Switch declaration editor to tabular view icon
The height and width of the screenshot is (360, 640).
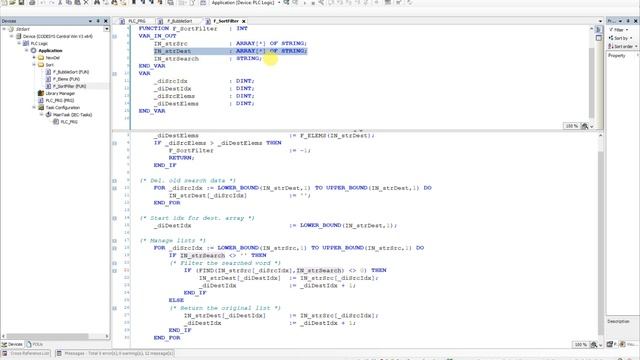[598, 38]
